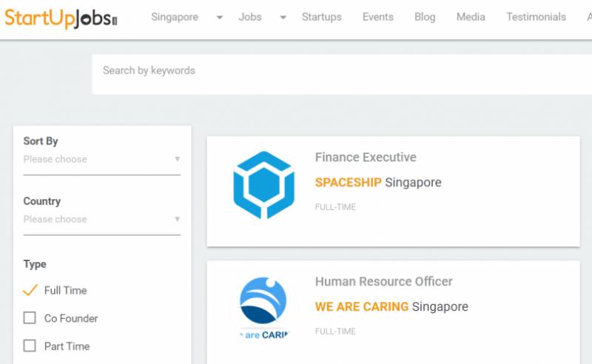
Task: Open the Country filter dropdown
Action: pyautogui.click(x=101, y=219)
